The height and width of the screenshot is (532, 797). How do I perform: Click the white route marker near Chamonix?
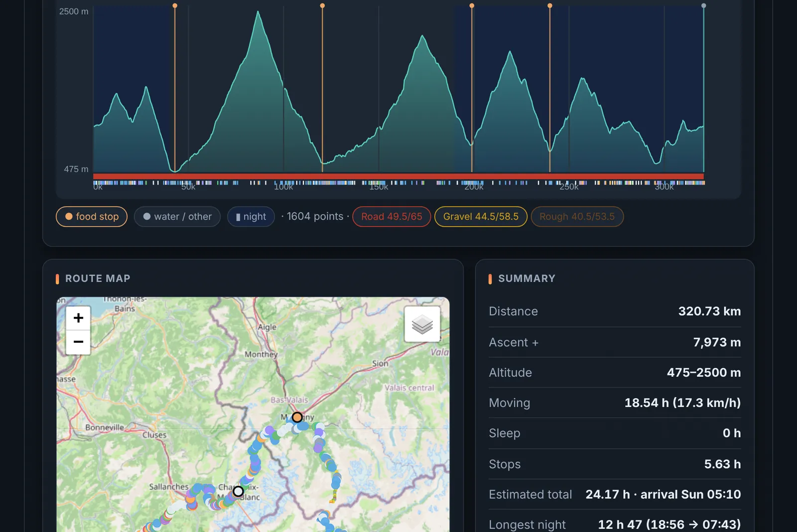point(238,491)
